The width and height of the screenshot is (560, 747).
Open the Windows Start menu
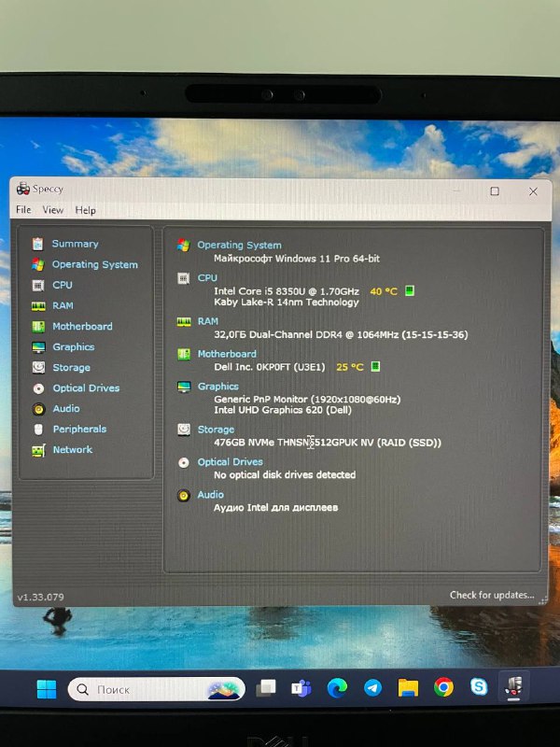pos(47,689)
